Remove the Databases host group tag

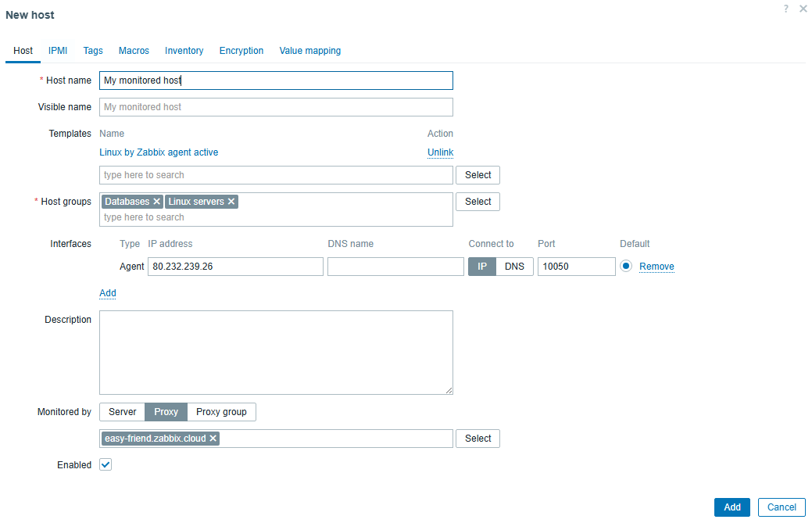(156, 202)
